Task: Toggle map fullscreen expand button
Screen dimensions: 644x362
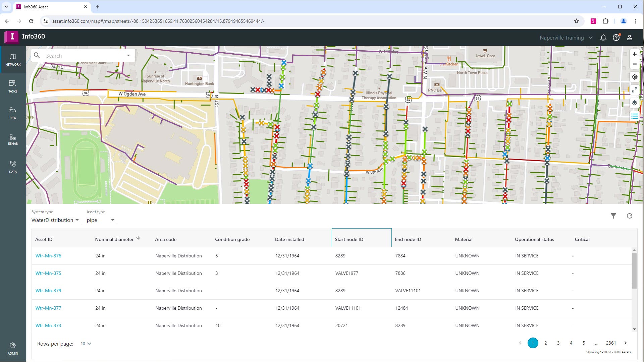Action: tap(634, 90)
